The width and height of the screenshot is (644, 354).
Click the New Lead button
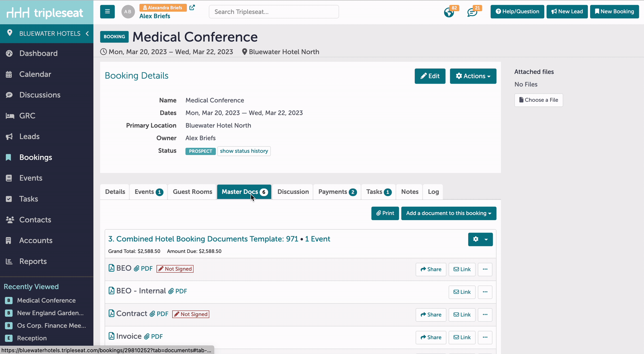[567, 12]
